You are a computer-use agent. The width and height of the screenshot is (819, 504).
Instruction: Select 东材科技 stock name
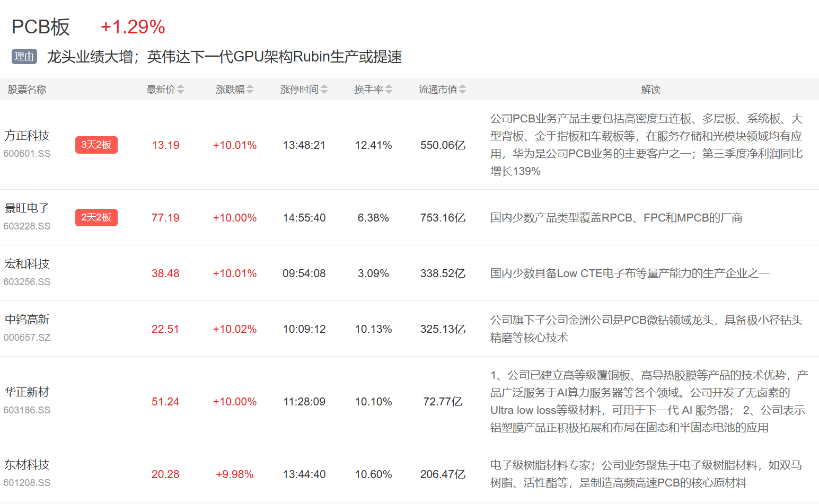27,465
